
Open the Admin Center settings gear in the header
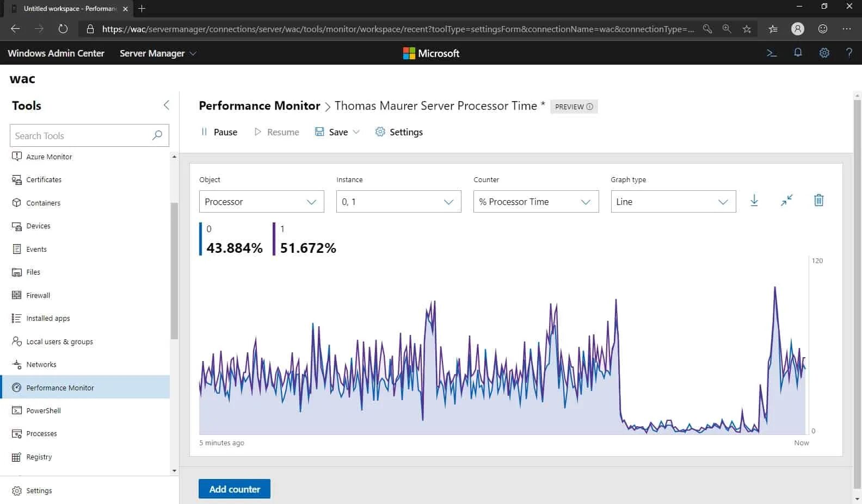[x=824, y=53]
